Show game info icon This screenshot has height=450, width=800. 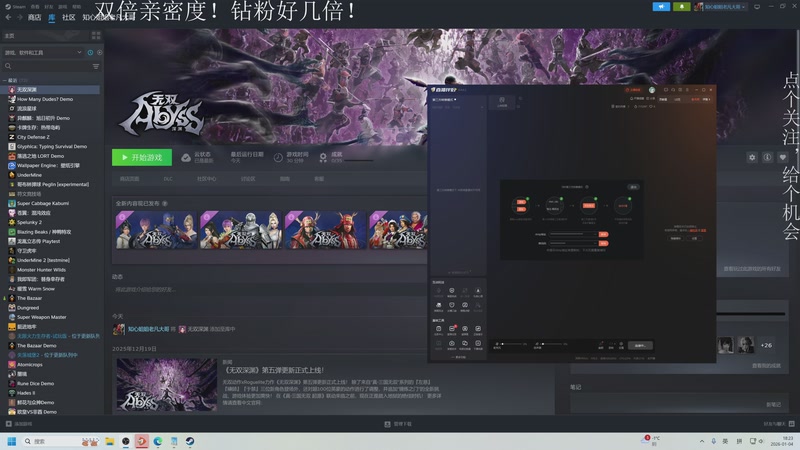pyautogui.click(x=767, y=157)
